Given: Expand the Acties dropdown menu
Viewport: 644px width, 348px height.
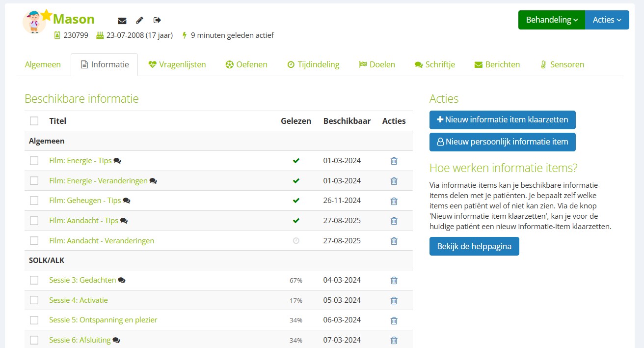Looking at the screenshot, I should pos(607,20).
